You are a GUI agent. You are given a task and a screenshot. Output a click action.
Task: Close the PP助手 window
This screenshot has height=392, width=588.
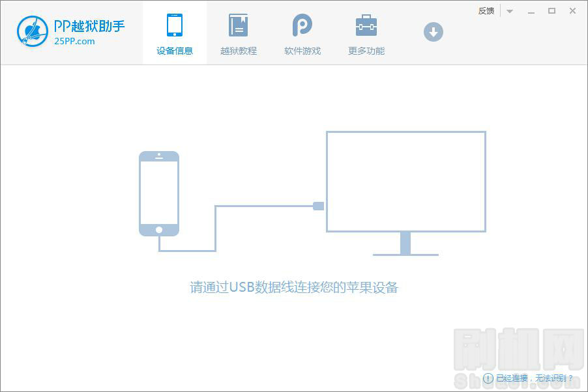pyautogui.click(x=572, y=11)
